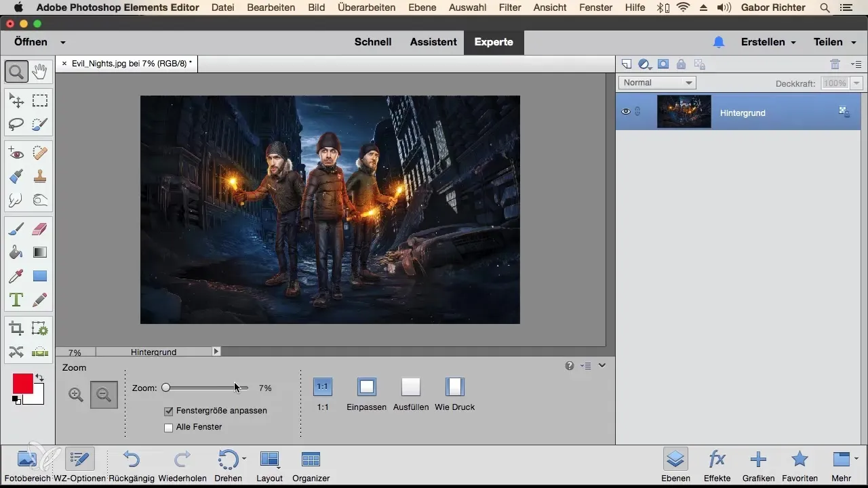The image size is (868, 488).
Task: Open the Organizer button
Action: (x=311, y=464)
